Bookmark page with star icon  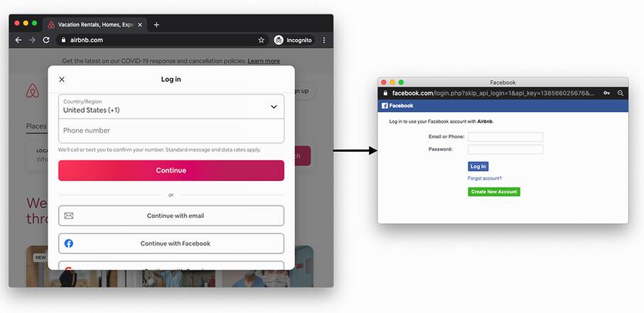pyautogui.click(x=261, y=40)
